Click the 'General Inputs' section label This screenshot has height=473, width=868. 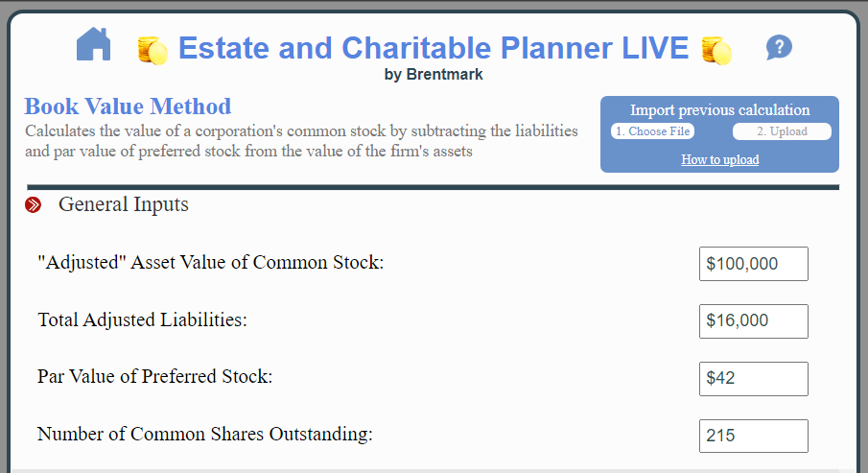tap(124, 204)
